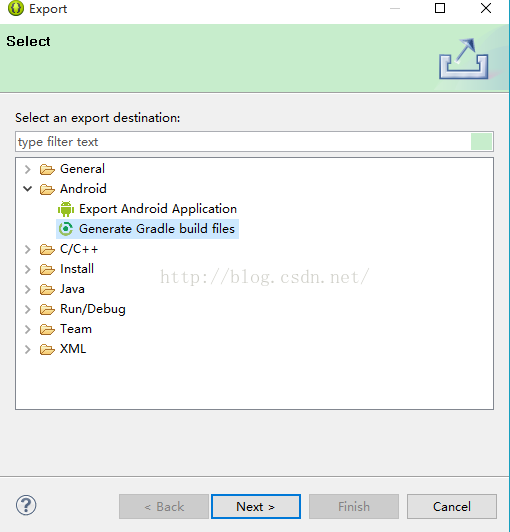Select Export Android Application entry

click(158, 209)
